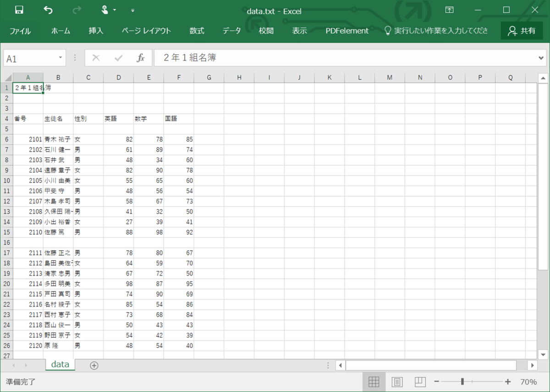The width and height of the screenshot is (550, 392).
Task: Click previous sheet navigation arrow
Action: pos(14,365)
